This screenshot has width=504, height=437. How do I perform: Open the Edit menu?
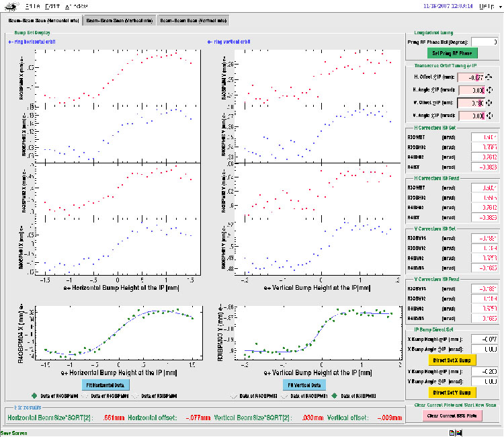point(54,6)
